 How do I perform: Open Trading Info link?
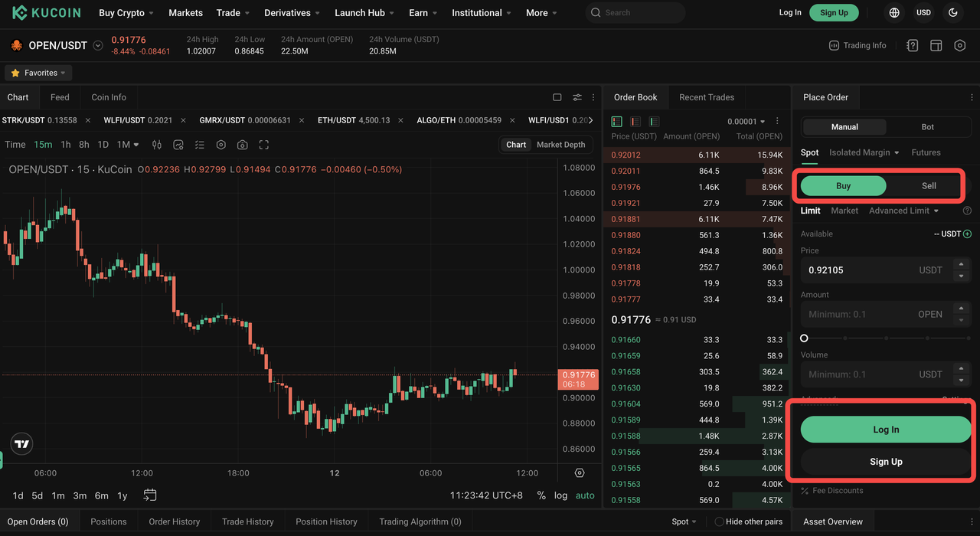click(857, 46)
